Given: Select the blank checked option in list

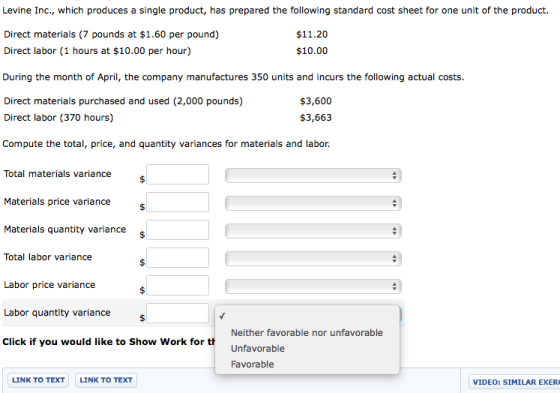Looking at the screenshot, I should [307, 316].
